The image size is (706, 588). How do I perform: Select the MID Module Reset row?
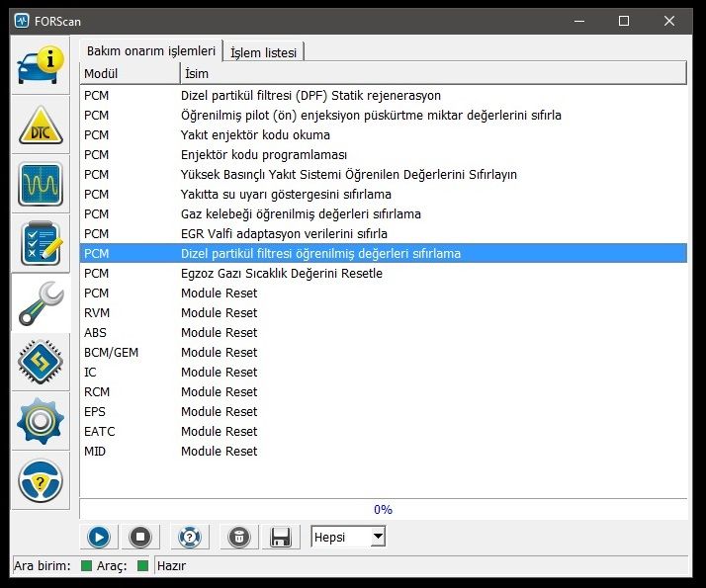[384, 452]
